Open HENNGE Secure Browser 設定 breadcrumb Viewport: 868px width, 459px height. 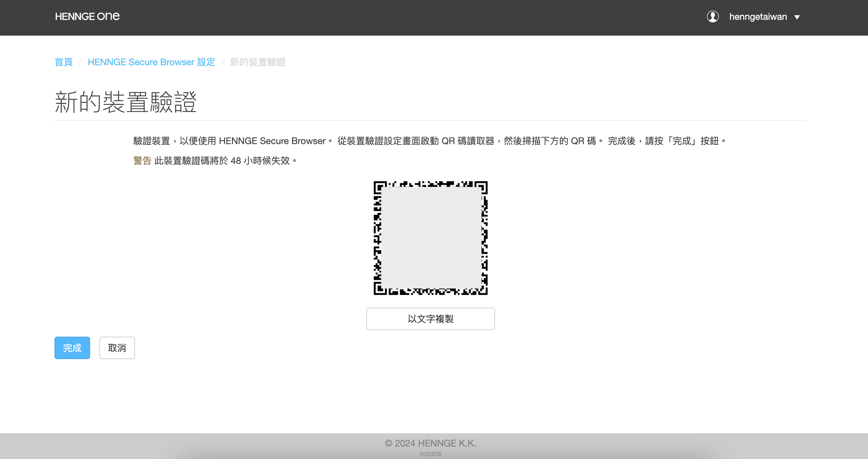[x=151, y=62]
